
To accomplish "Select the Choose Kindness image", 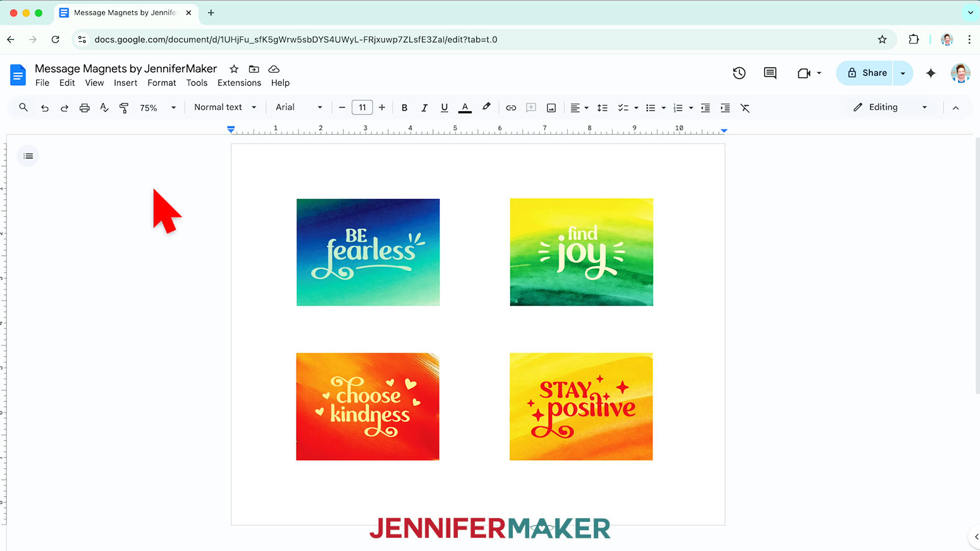I will [368, 406].
